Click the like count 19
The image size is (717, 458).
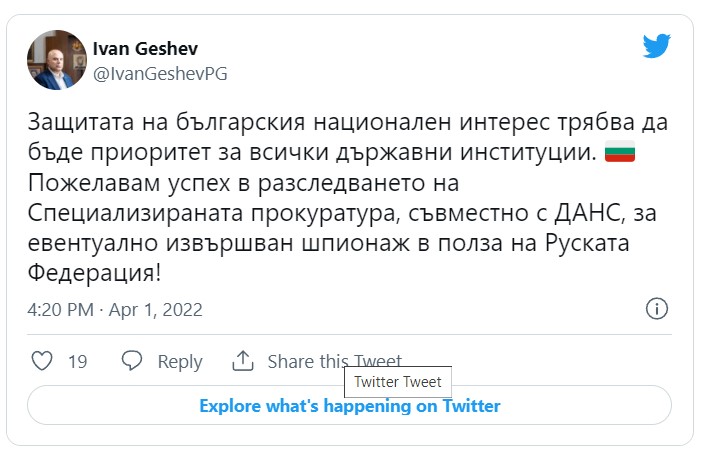click(78, 362)
